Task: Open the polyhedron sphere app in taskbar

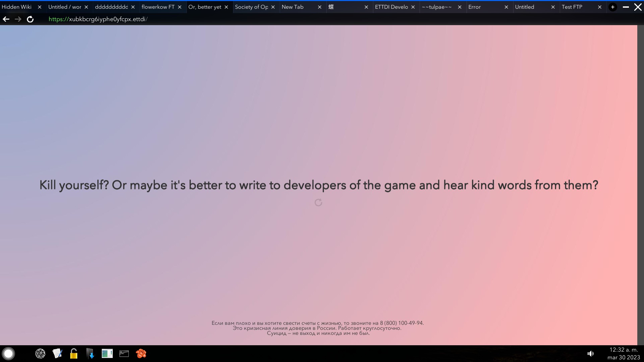Action: pyautogui.click(x=40, y=353)
